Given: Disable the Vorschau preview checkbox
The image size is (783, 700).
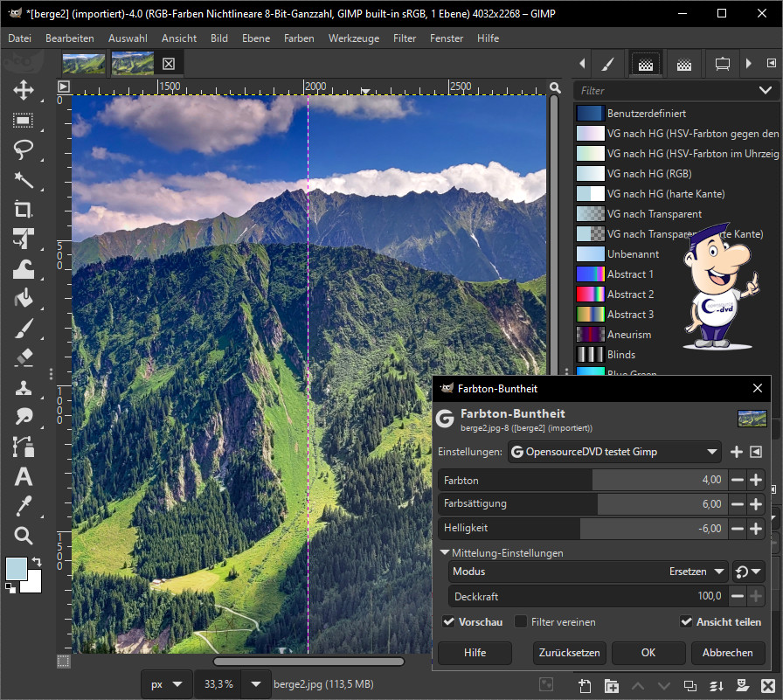Looking at the screenshot, I should click(x=448, y=622).
